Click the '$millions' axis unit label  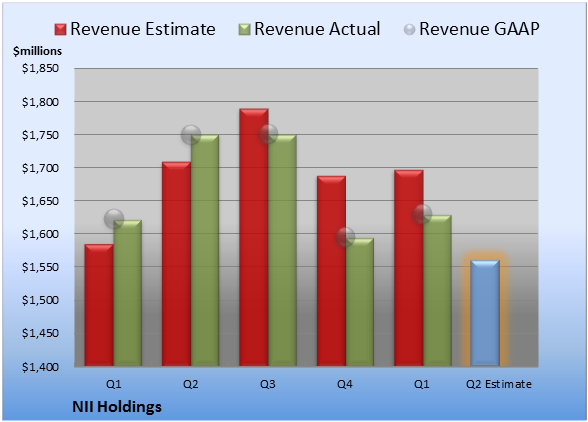[37, 51]
